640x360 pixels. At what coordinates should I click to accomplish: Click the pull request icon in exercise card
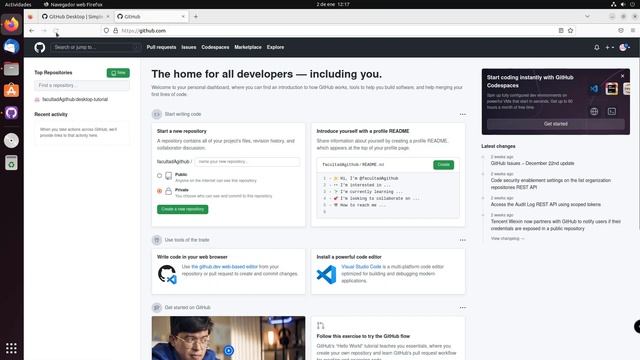pyautogui.click(x=320, y=325)
